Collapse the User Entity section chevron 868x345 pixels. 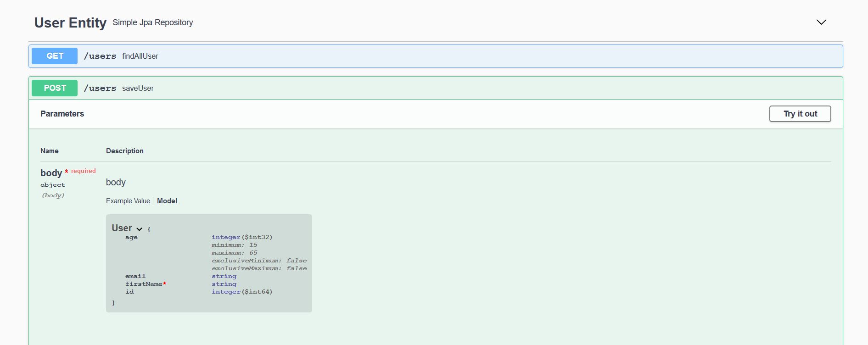pyautogui.click(x=821, y=22)
